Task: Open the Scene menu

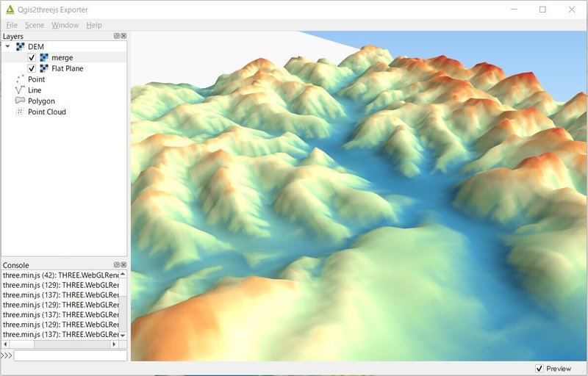Action: [x=35, y=25]
